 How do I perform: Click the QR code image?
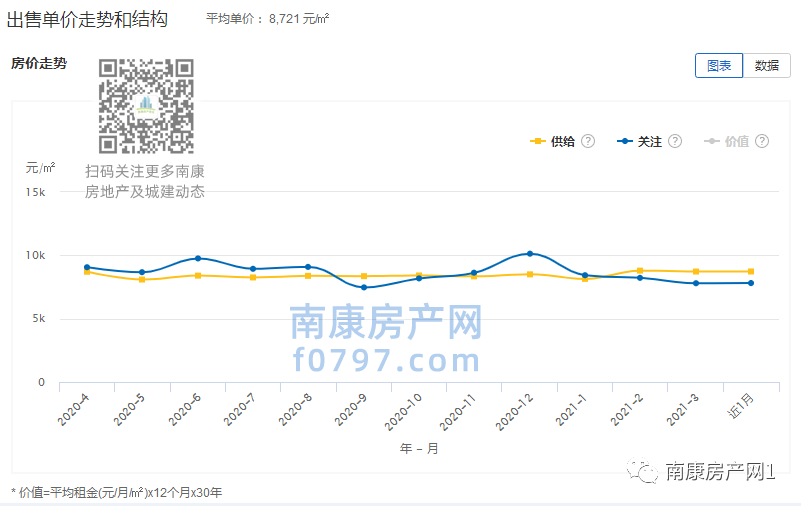click(x=146, y=106)
